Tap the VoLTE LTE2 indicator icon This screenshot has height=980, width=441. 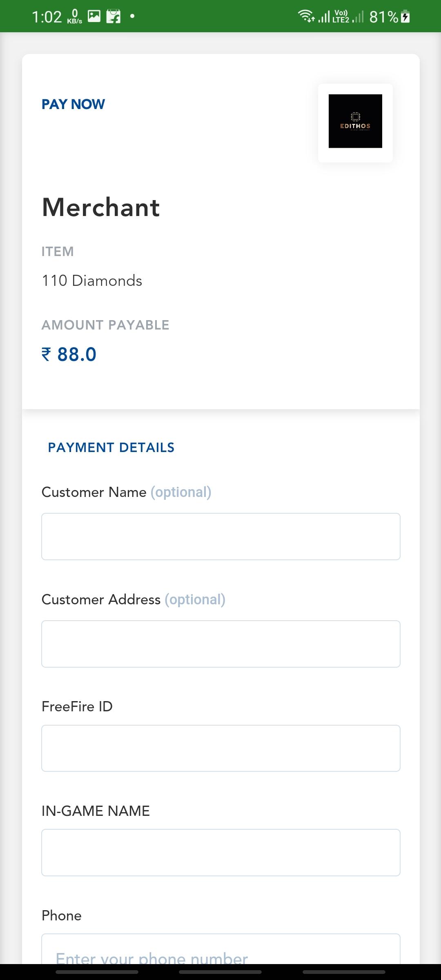341,16
